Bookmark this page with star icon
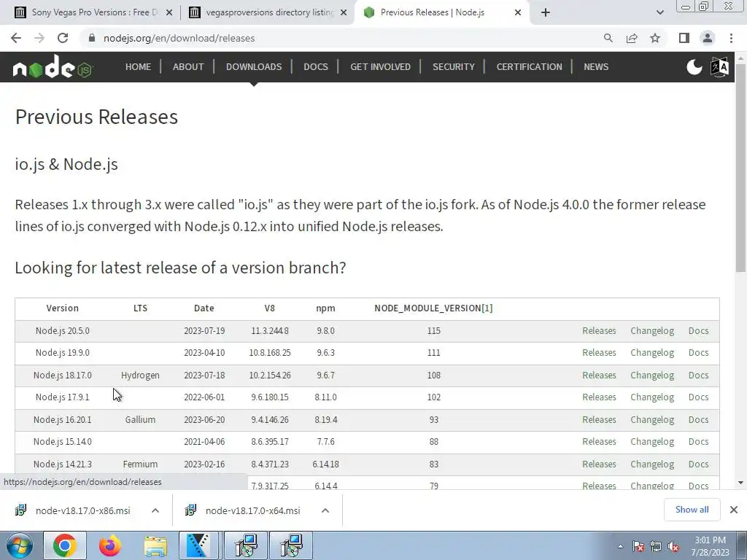Viewport: 747px width, 560px height. 655,38
